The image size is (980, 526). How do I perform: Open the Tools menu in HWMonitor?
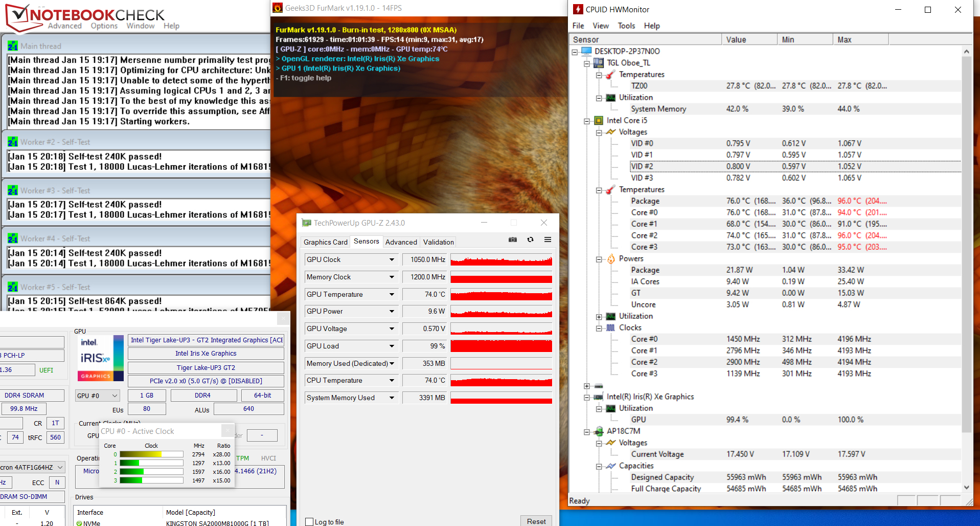click(626, 26)
